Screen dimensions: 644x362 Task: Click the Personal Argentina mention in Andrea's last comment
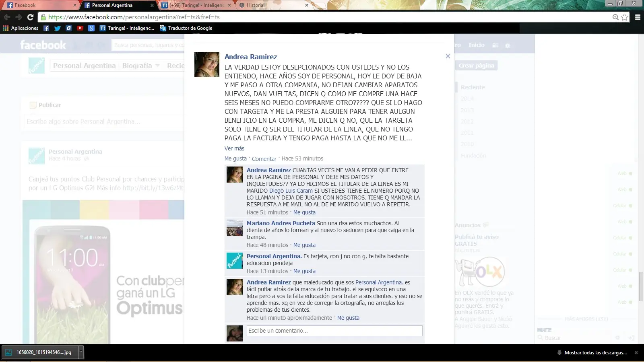point(378,282)
